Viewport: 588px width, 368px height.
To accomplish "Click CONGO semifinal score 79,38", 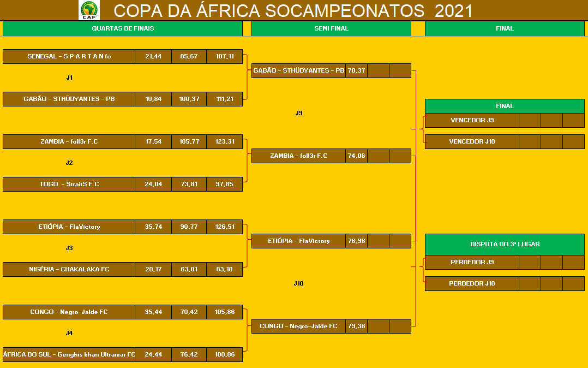I will click(356, 327).
